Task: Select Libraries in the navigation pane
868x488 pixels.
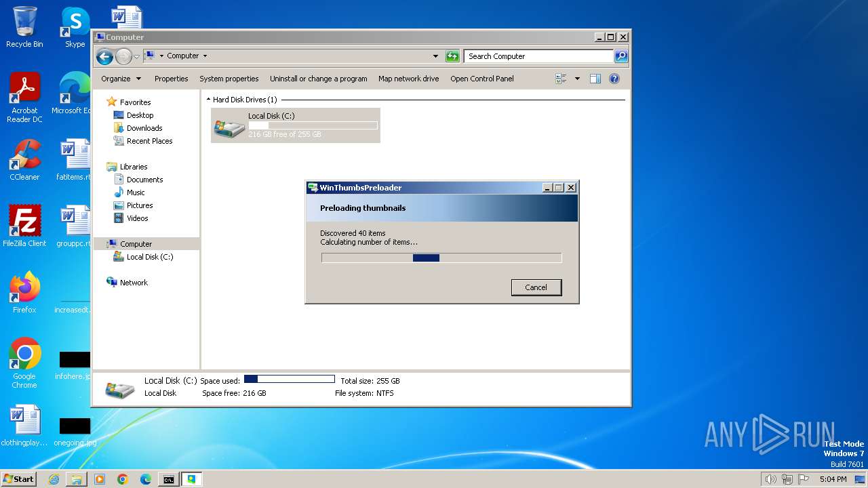Action: click(134, 167)
